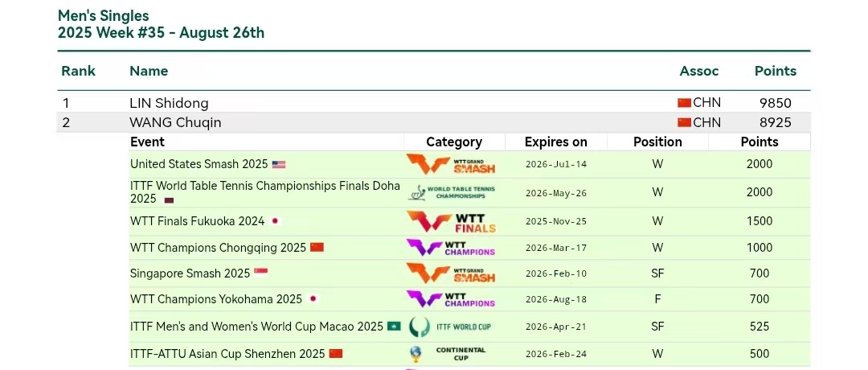
Task: Click ITTF World Table Tennis Championships Finals Doha event
Action: click(264, 192)
